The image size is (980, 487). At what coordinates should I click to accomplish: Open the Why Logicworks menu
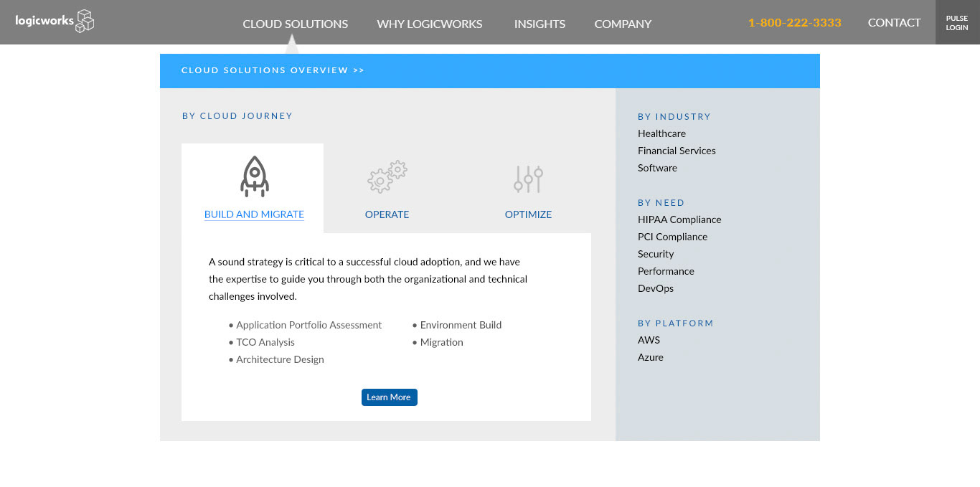point(430,24)
